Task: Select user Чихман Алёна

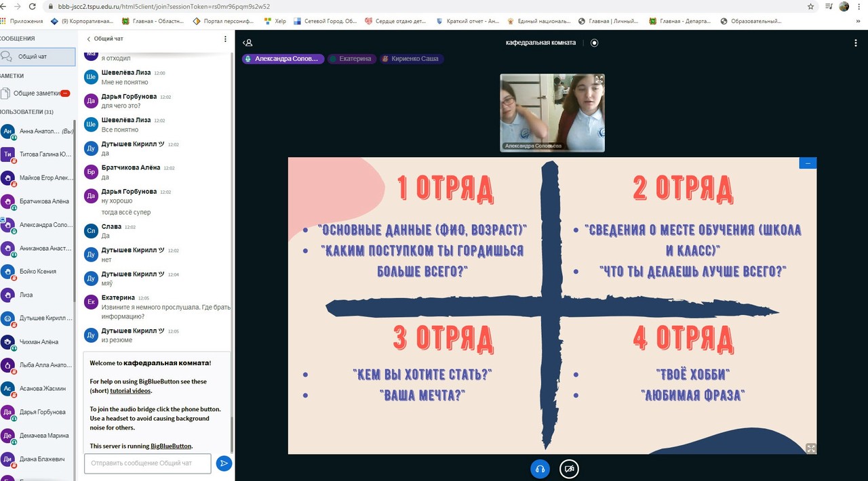Action: click(x=37, y=342)
